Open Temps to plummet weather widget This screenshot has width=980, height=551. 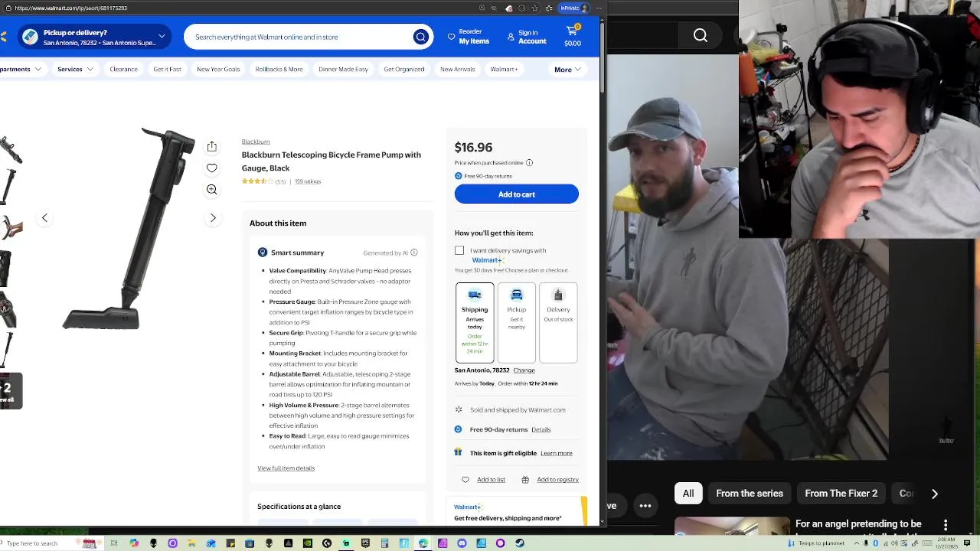click(817, 543)
